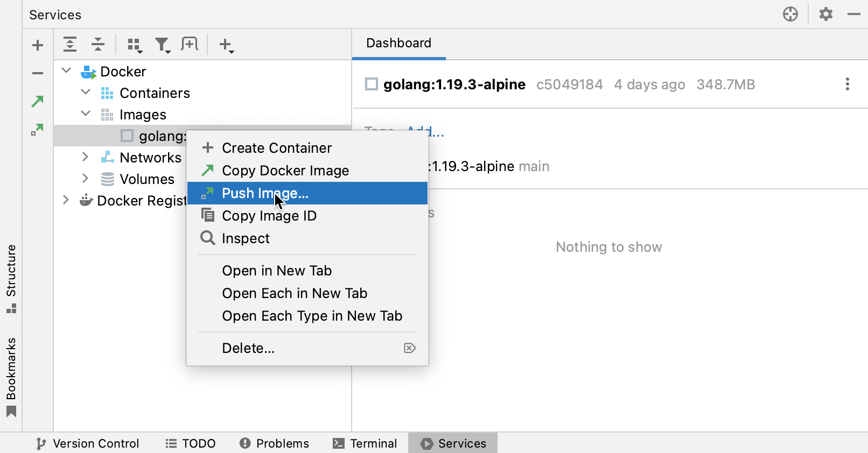
Task: Expand the Docker Registry node
Action: (66, 200)
